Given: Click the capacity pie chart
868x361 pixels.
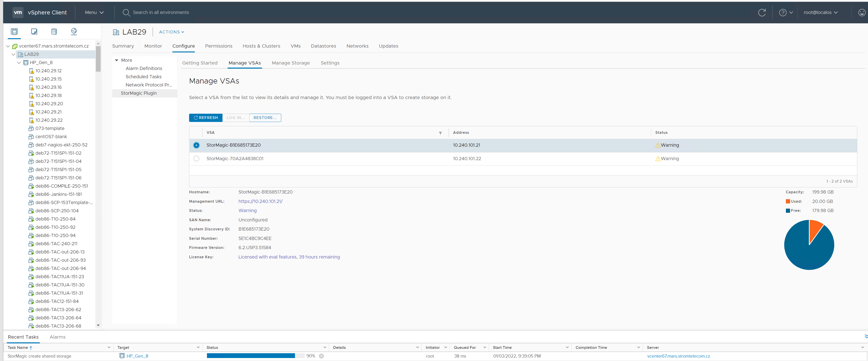Looking at the screenshot, I should click(809, 245).
